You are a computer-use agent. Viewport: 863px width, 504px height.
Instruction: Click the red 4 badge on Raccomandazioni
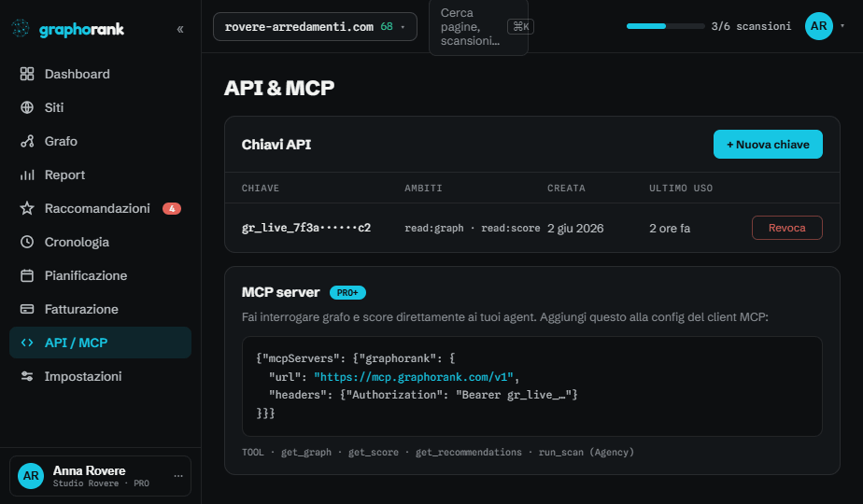tap(172, 208)
